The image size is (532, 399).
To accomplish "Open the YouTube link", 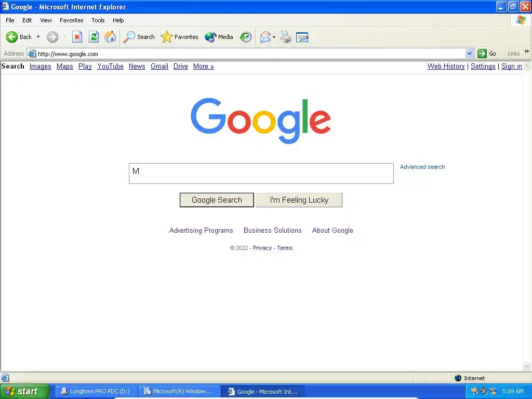I will (110, 66).
